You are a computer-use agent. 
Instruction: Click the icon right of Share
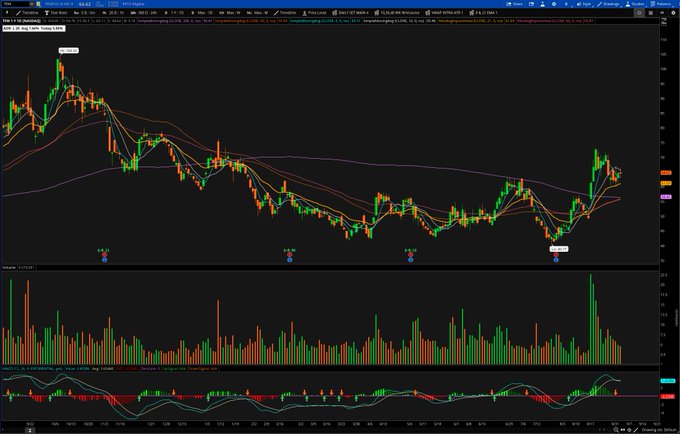tap(531, 4)
